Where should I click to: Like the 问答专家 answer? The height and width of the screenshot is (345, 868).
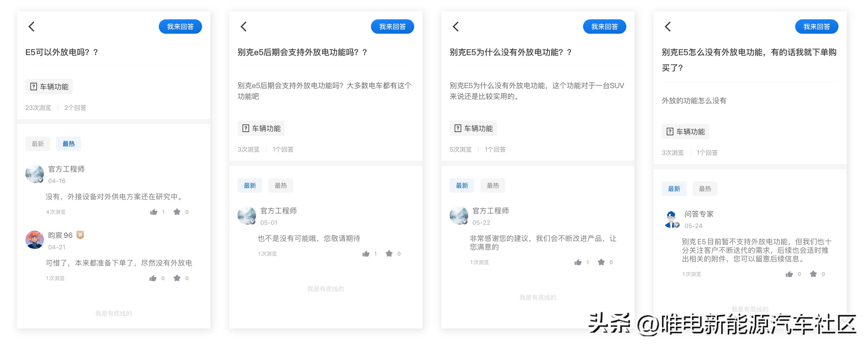click(x=789, y=274)
